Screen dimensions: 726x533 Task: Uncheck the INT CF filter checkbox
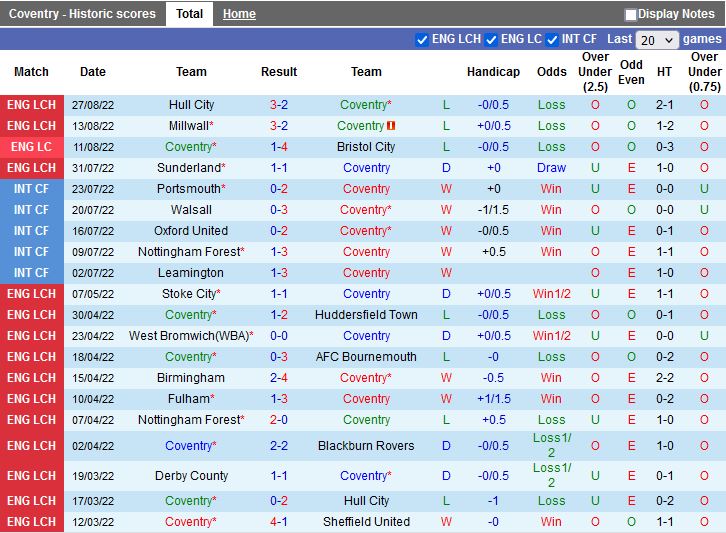tap(551, 40)
